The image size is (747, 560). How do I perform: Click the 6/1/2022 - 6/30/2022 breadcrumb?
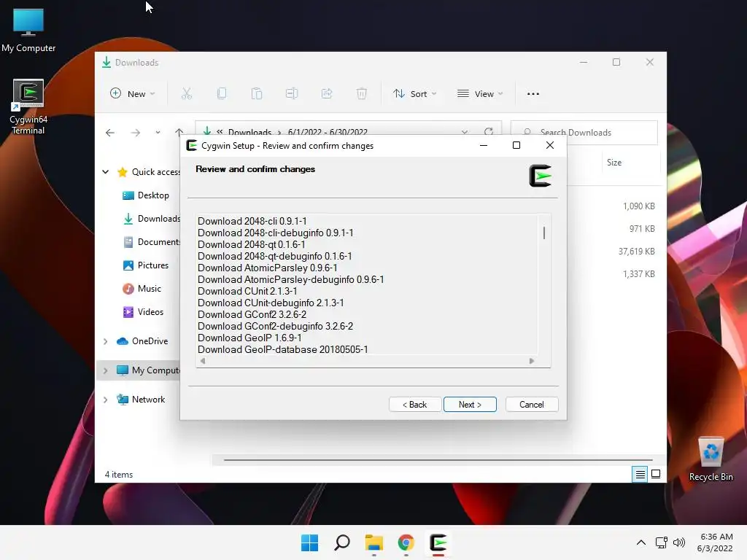tap(328, 133)
